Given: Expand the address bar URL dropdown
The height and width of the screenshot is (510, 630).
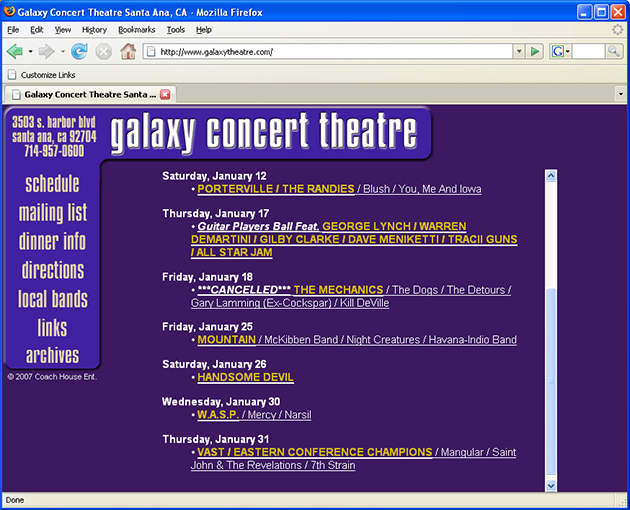Looking at the screenshot, I should coord(518,51).
